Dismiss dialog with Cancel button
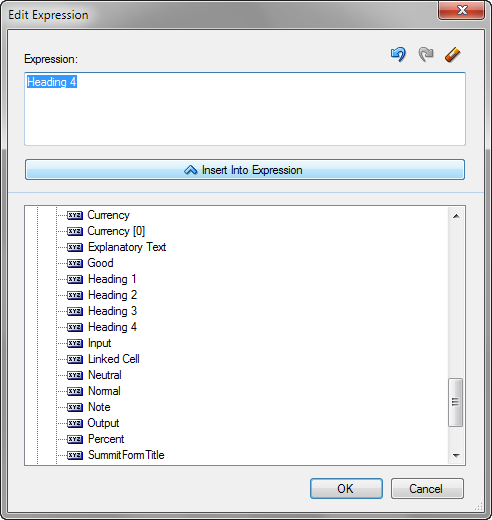Viewport: 492px width, 520px height. (x=427, y=489)
